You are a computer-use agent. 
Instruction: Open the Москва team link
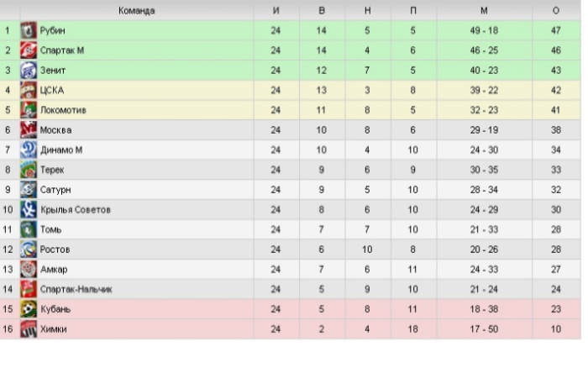point(55,130)
